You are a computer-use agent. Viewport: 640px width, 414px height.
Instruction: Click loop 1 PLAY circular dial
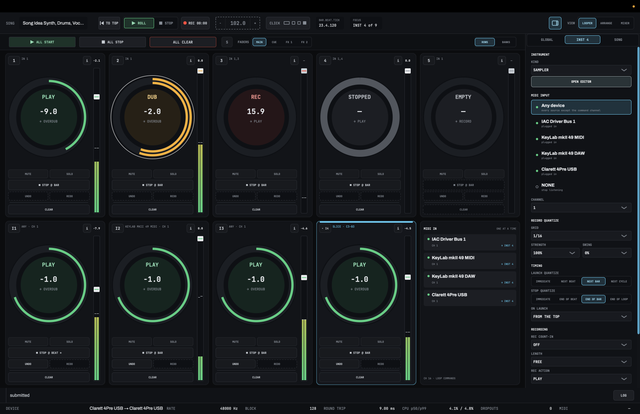[x=49, y=117]
